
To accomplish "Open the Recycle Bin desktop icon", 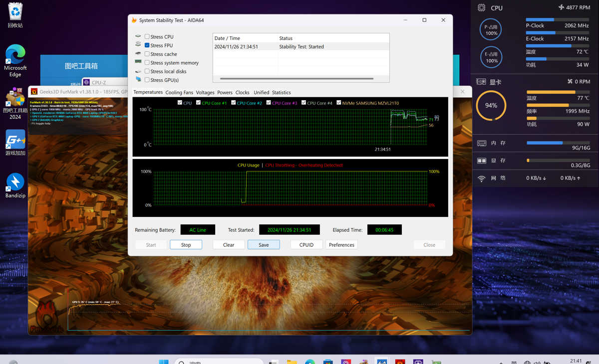I will point(15,15).
